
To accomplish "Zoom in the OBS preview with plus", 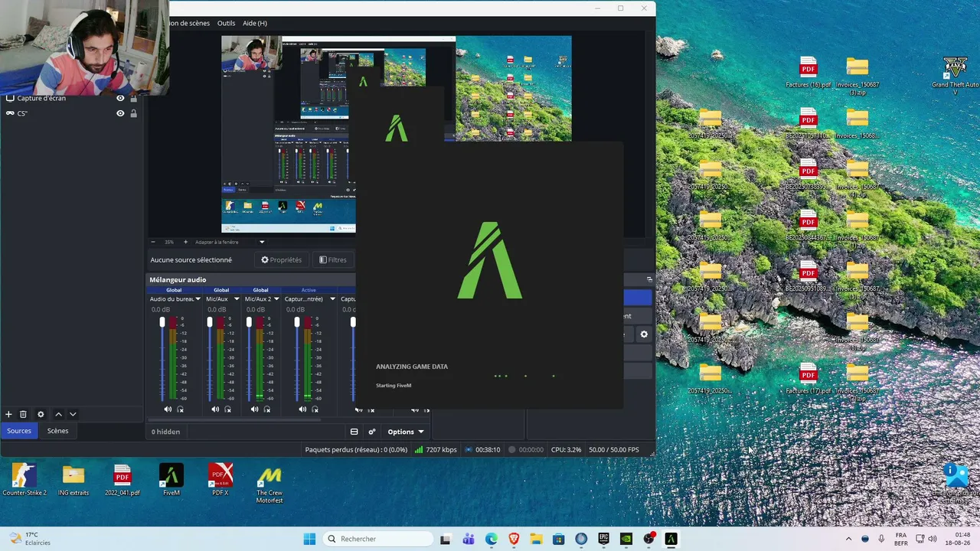I will click(x=185, y=242).
